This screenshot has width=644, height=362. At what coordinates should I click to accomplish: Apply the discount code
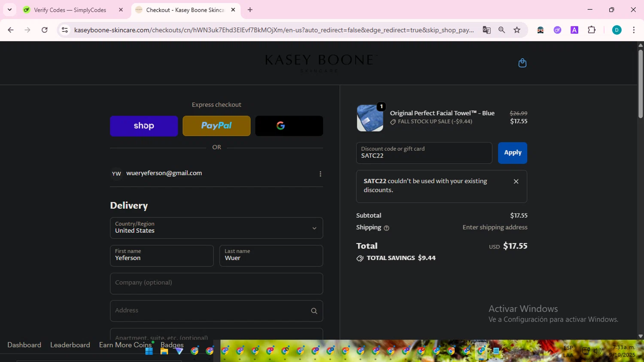513,153
